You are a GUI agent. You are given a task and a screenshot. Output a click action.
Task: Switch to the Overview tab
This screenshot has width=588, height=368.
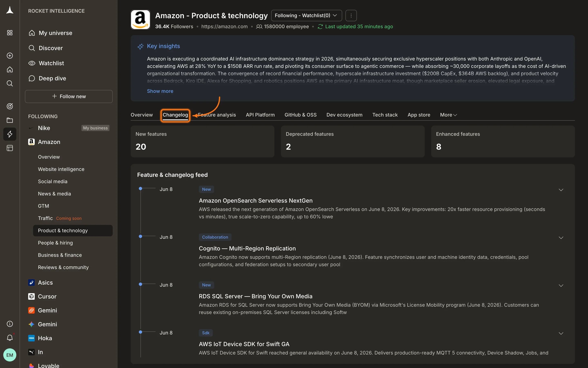point(142,115)
